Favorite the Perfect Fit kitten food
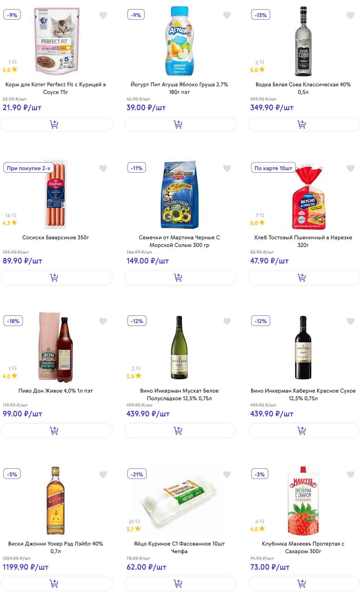The height and width of the screenshot is (596, 364). pos(103,15)
